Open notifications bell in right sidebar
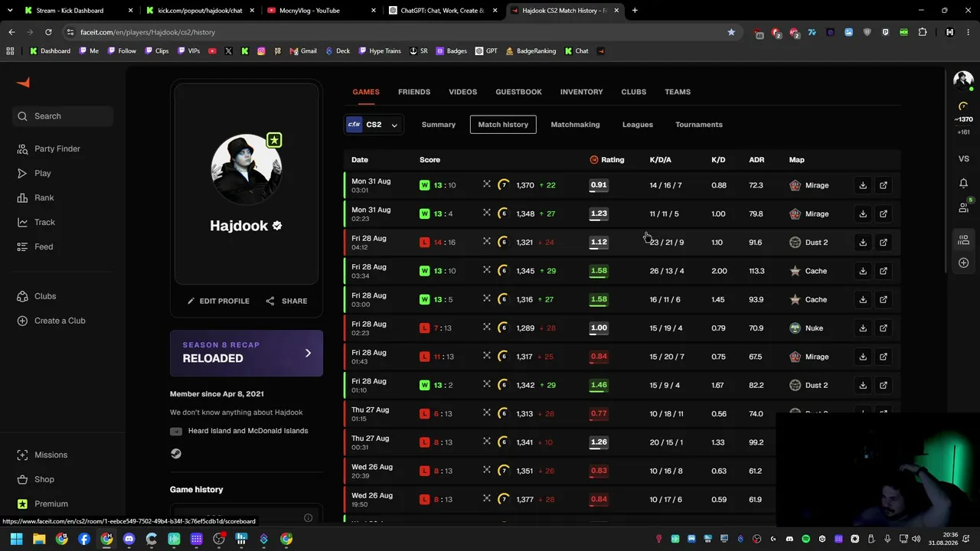Viewport: 980px width, 551px height. (x=963, y=183)
